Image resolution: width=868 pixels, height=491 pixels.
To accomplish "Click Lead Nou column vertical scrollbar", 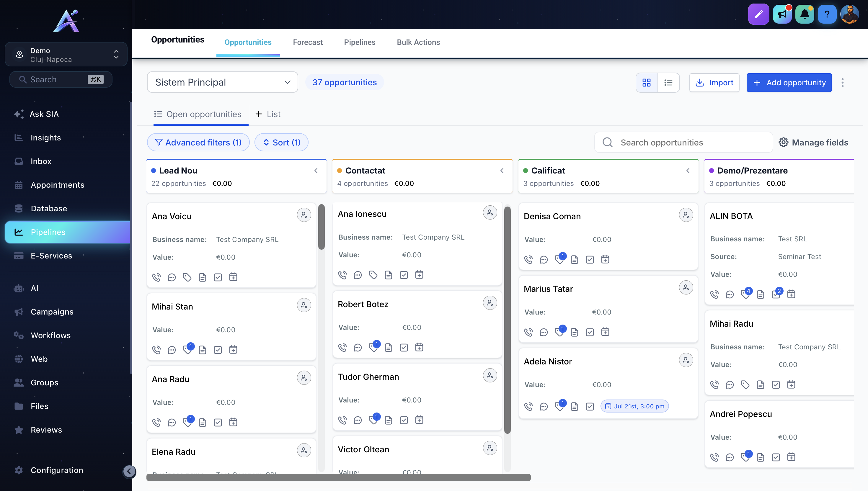I will pos(321,227).
